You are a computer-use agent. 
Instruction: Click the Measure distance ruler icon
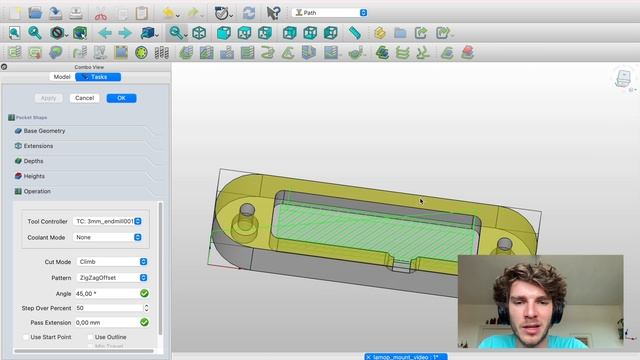coord(355,33)
